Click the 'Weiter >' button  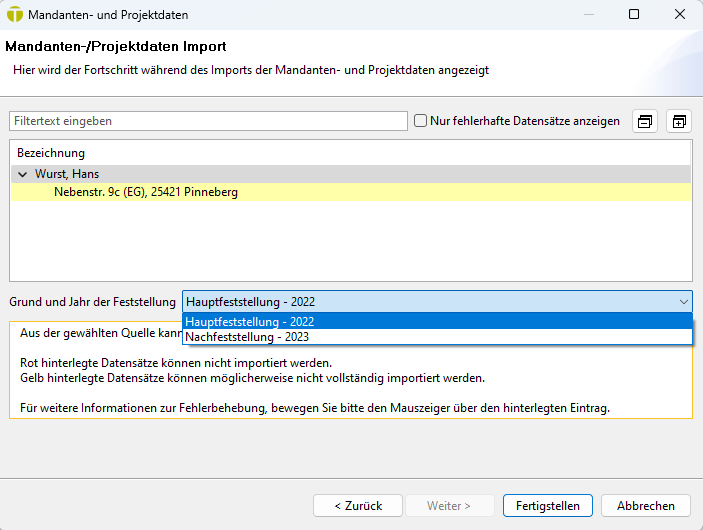click(448, 506)
